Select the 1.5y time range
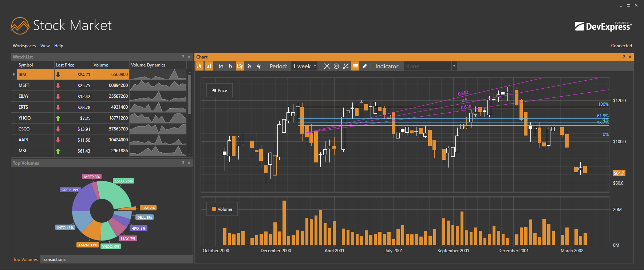The height and width of the screenshot is (270, 644). 240,66
